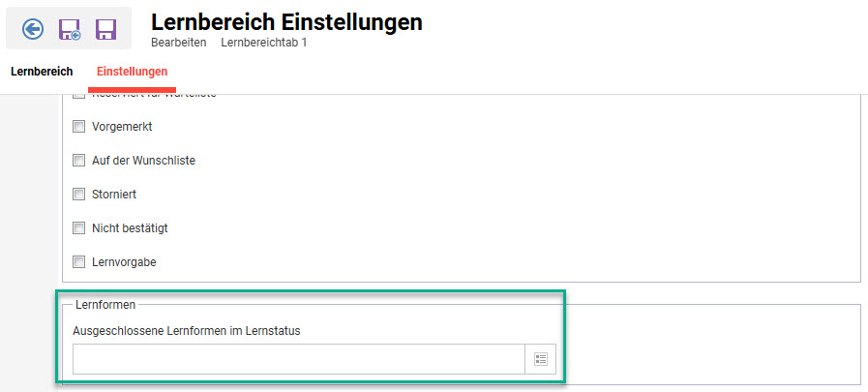Click the Vorgemerkt label text
The height and width of the screenshot is (392, 868).
[122, 127]
